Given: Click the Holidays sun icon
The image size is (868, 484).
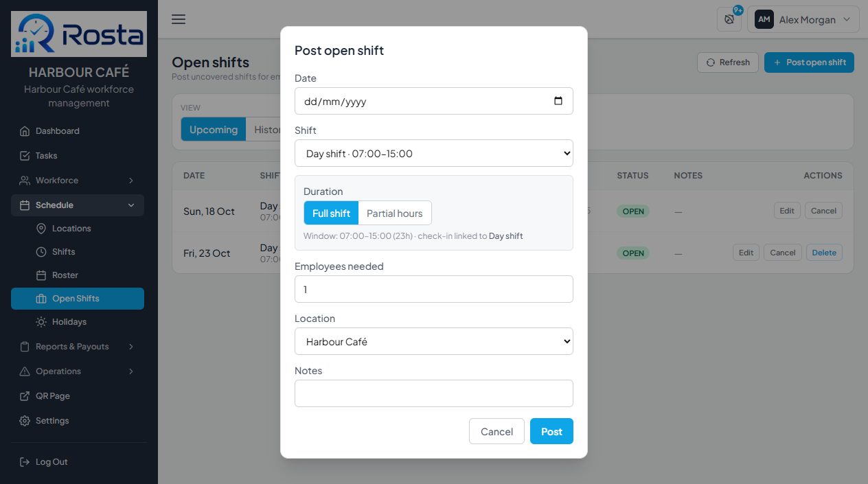Looking at the screenshot, I should pos(41,322).
